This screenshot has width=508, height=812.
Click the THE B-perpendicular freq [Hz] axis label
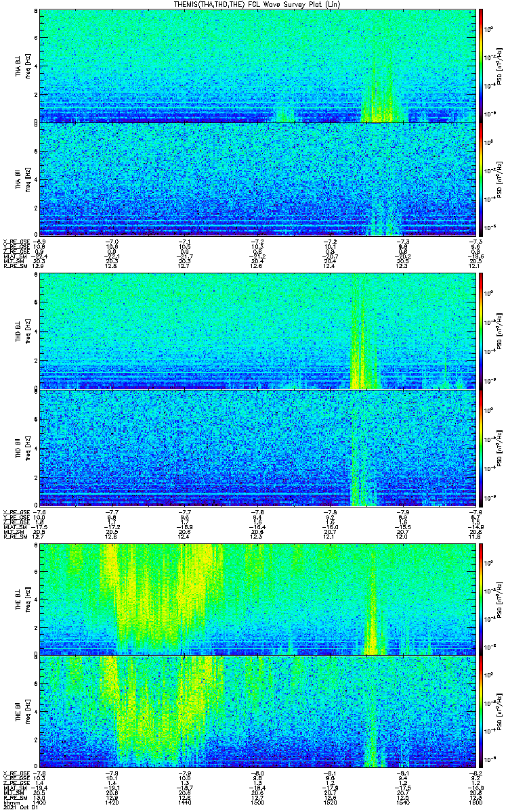(27, 600)
